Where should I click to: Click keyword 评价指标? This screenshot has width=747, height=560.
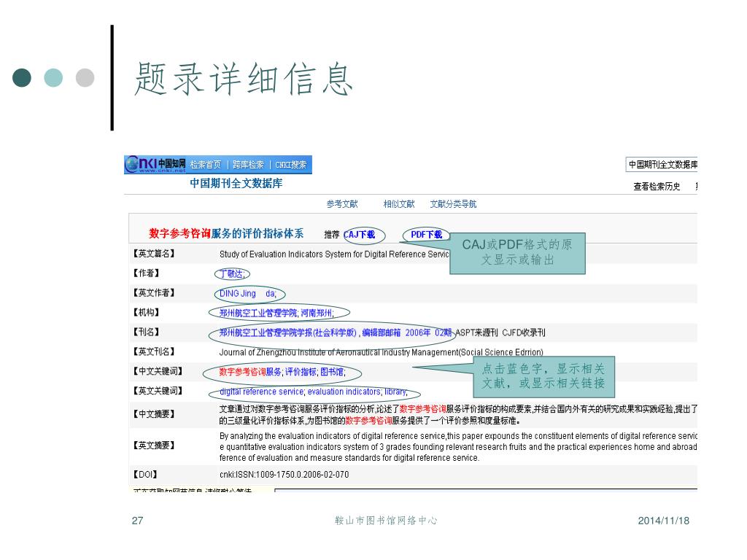pyautogui.click(x=301, y=372)
